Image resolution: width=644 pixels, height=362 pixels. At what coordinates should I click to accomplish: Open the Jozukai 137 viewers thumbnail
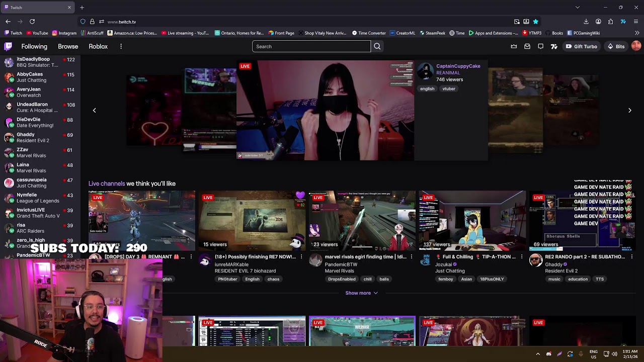pyautogui.click(x=472, y=221)
